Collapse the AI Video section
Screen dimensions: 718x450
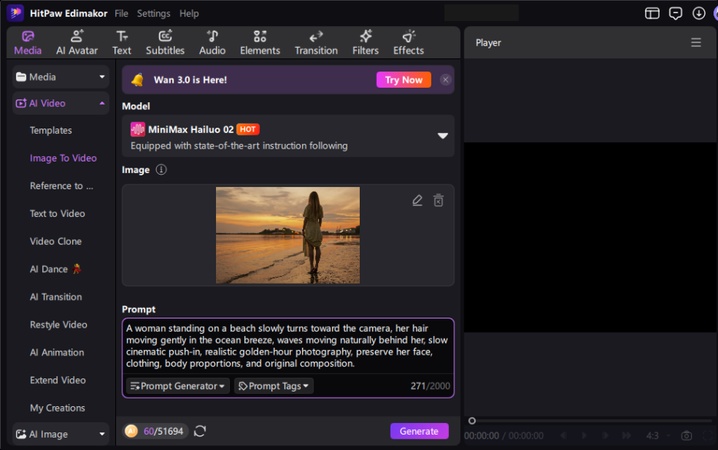point(61,103)
